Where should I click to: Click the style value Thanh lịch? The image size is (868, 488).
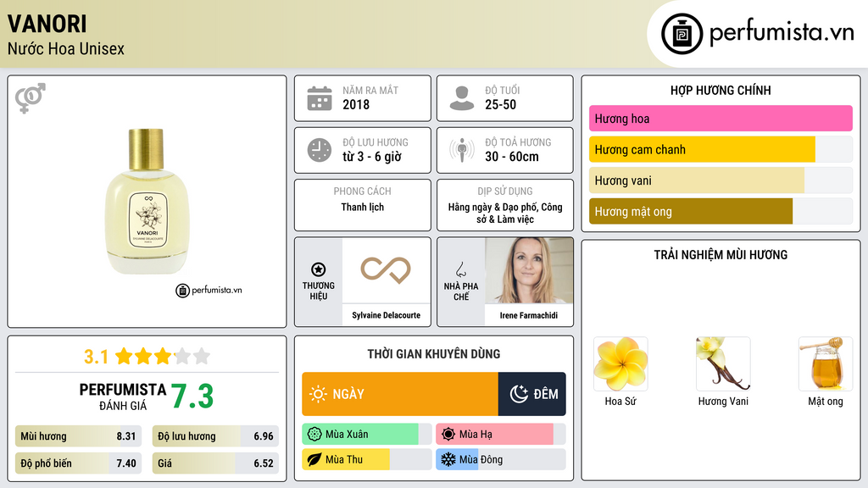pos(362,207)
